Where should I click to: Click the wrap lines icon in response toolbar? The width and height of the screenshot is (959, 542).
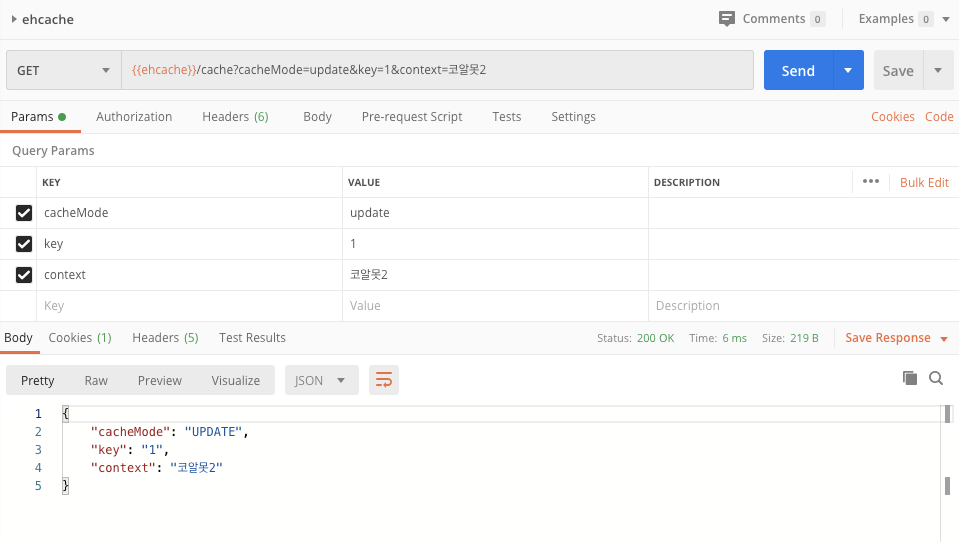point(383,380)
